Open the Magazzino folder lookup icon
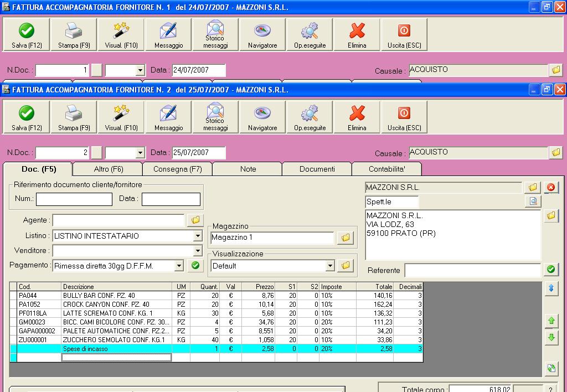 [346, 238]
